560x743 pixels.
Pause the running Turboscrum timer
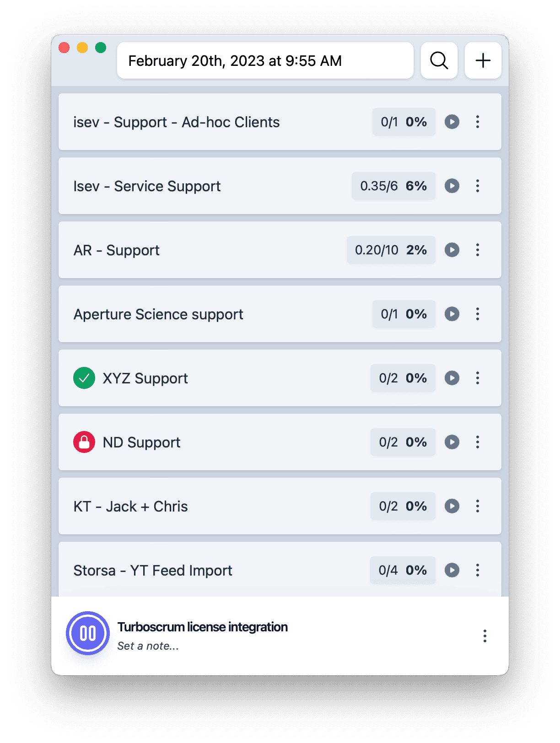[88, 633]
